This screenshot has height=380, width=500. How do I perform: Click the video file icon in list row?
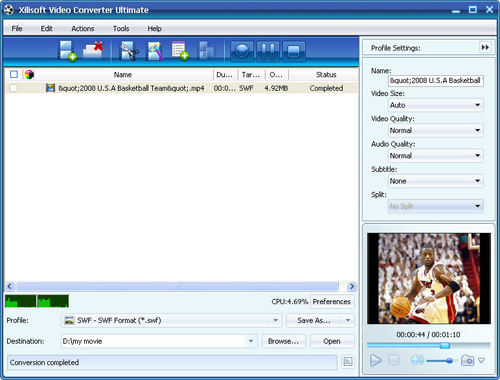pos(50,88)
